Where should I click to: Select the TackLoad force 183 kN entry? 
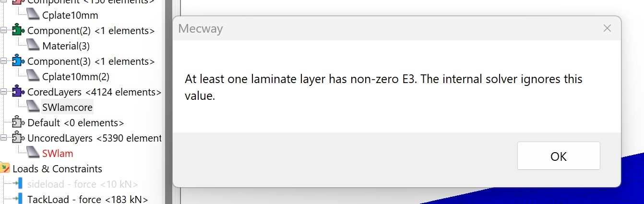click(87, 199)
